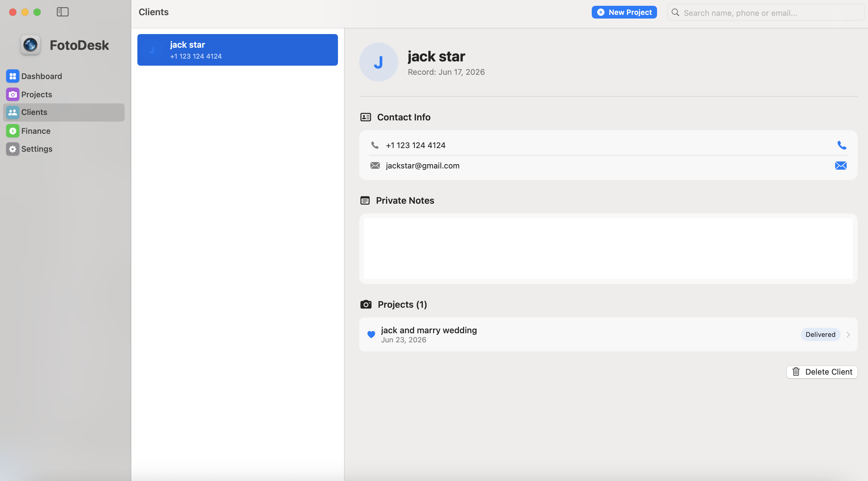Maximize window with green button
Viewport: 868px width, 481px height.
click(37, 12)
